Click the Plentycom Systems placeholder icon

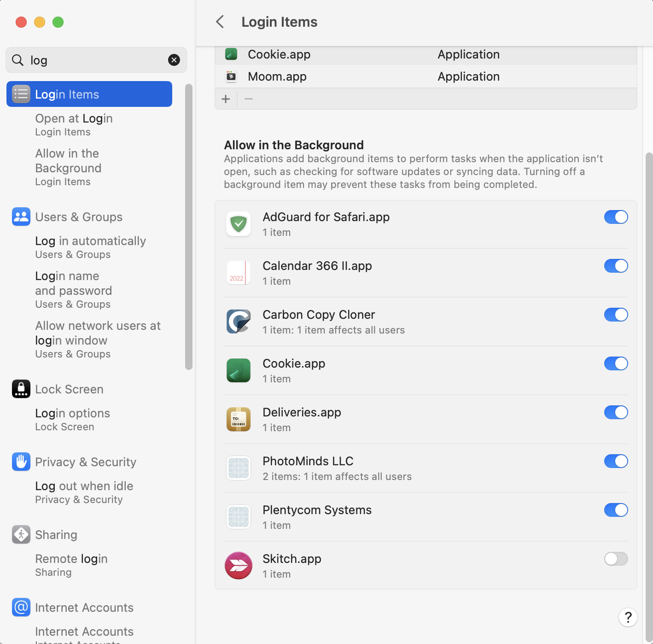pos(239,517)
